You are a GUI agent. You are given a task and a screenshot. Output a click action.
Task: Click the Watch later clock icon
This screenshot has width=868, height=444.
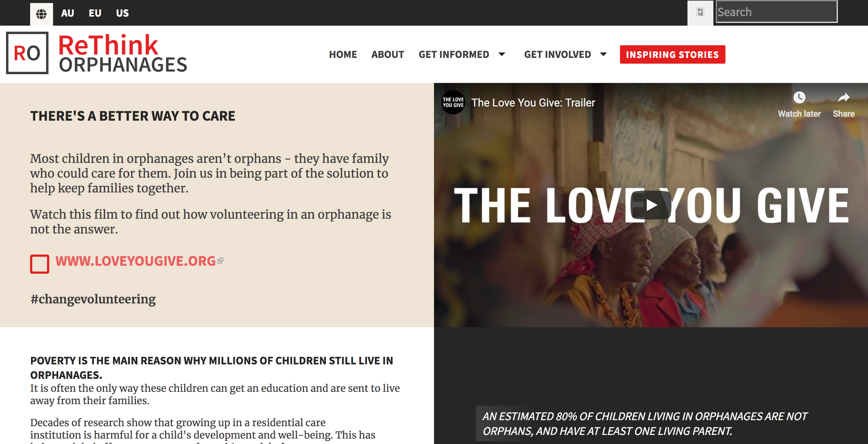coord(799,98)
